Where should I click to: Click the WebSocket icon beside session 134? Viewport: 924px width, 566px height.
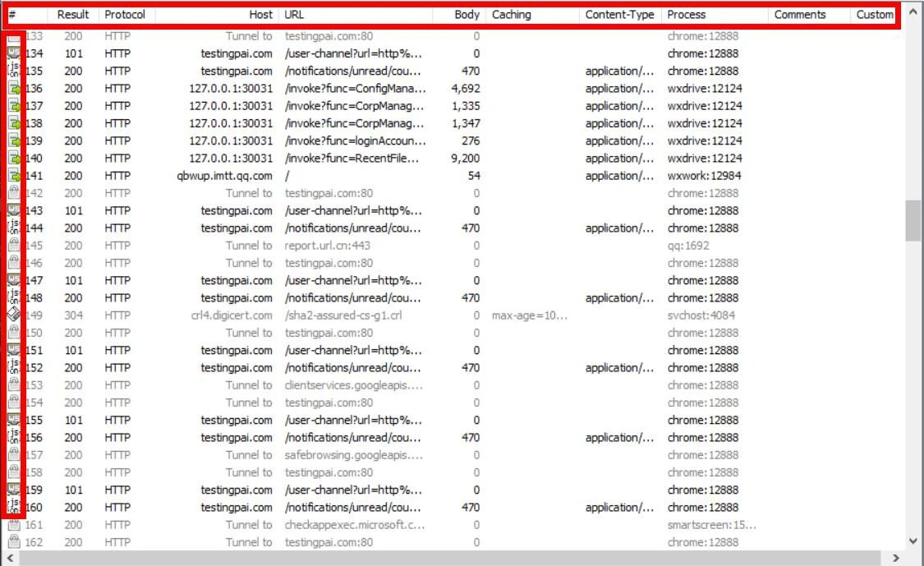pyautogui.click(x=11, y=53)
